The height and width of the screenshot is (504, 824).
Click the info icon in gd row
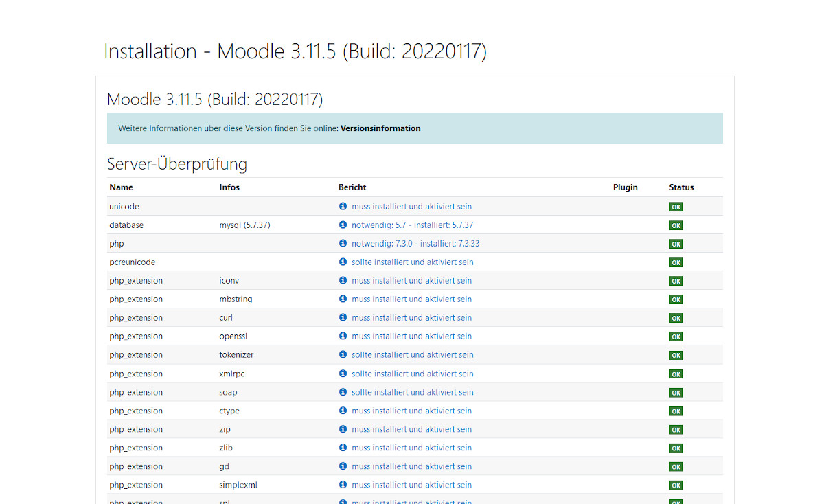(343, 466)
